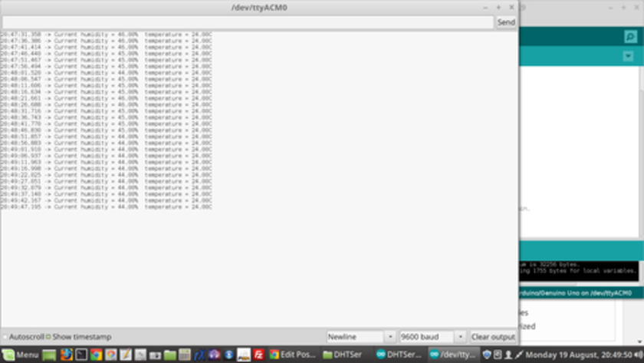Image resolution: width=644 pixels, height=363 pixels.
Task: Enable the Autoscroll checkbox
Action: pyautogui.click(x=5, y=337)
